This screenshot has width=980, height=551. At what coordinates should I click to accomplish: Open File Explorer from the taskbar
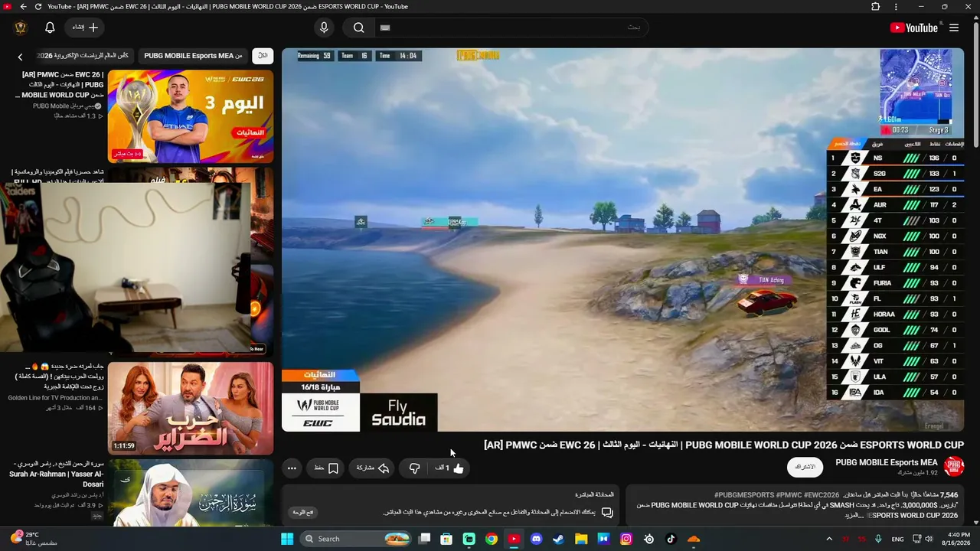(581, 539)
